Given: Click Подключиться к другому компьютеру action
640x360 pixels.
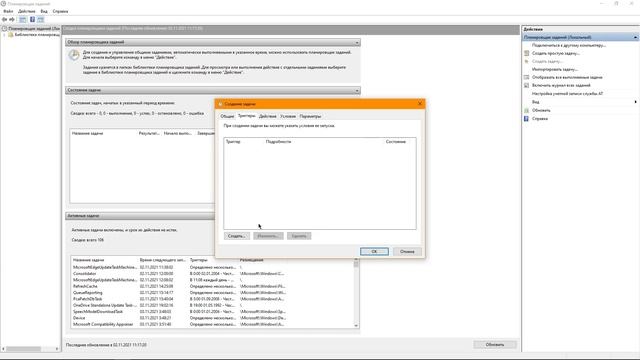Looking at the screenshot, I should [x=569, y=45].
